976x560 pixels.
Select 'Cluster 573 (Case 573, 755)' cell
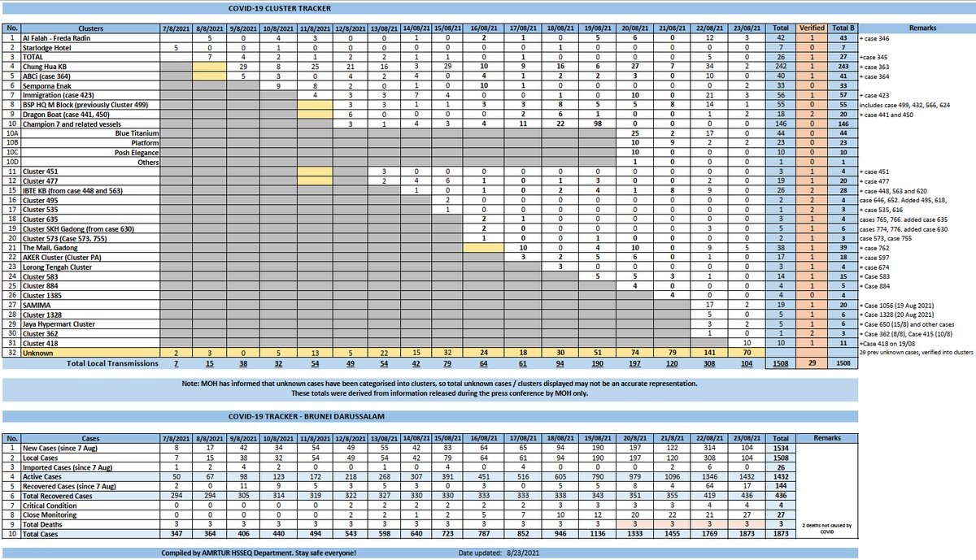click(x=89, y=240)
